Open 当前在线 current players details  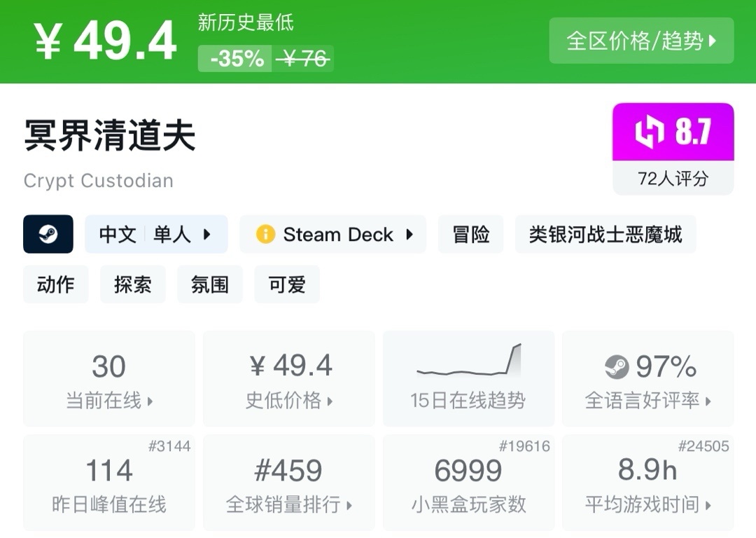tap(109, 379)
